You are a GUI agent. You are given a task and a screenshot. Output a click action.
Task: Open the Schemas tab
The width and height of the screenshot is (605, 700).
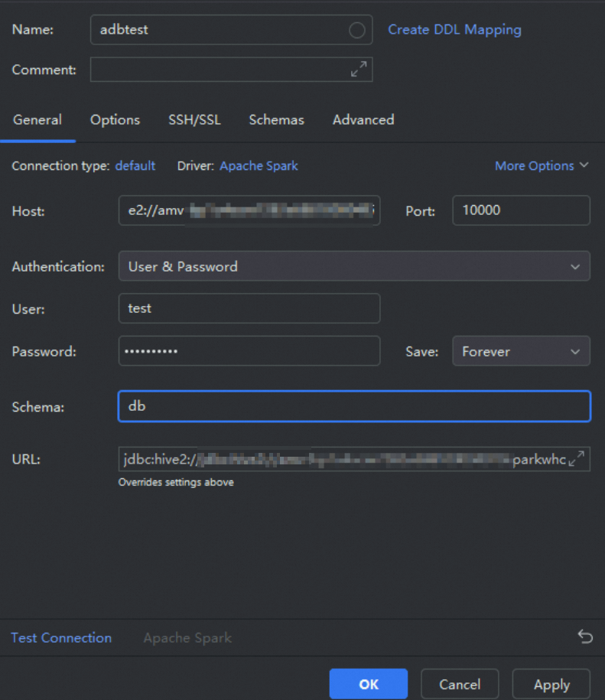(277, 119)
